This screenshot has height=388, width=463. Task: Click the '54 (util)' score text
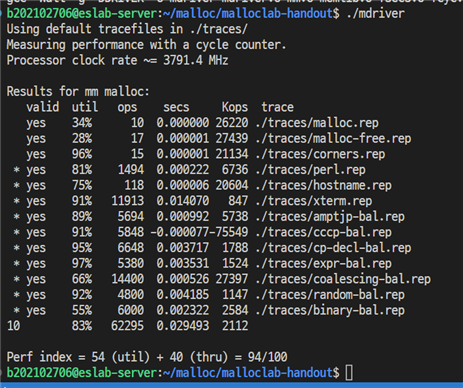click(x=120, y=357)
